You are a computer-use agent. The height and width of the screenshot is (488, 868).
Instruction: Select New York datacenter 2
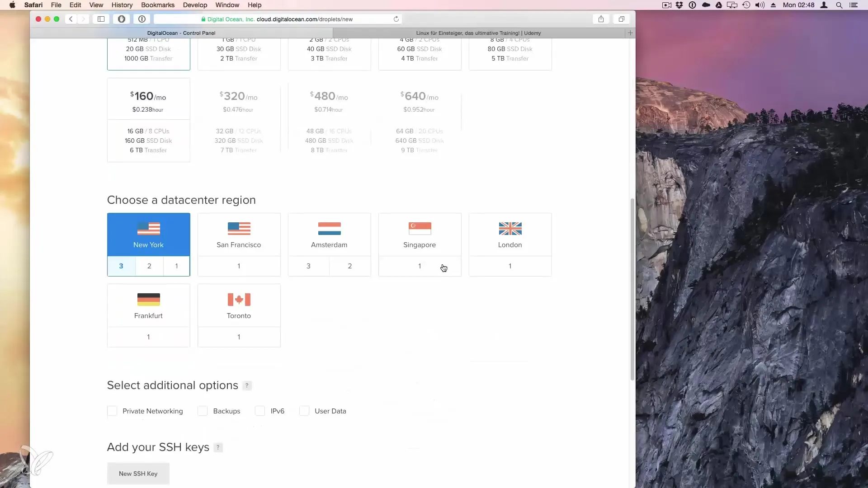149,266
